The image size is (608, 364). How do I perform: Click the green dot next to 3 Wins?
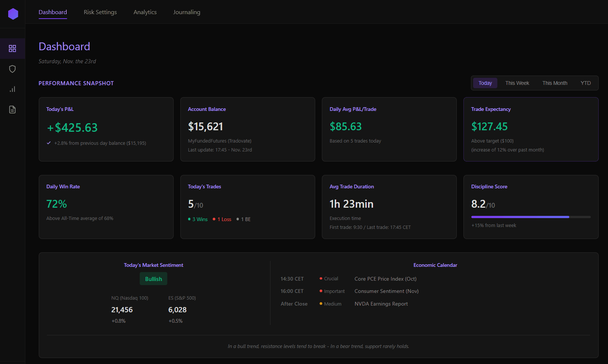tap(190, 219)
